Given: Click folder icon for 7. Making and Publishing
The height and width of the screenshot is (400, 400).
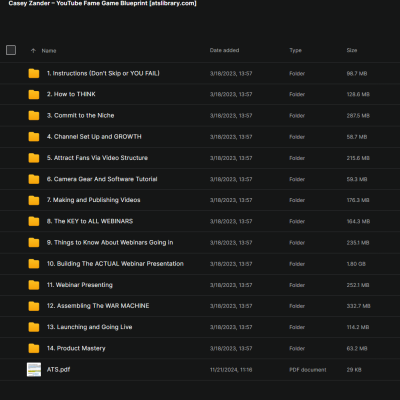Looking at the screenshot, I should click(34, 200).
